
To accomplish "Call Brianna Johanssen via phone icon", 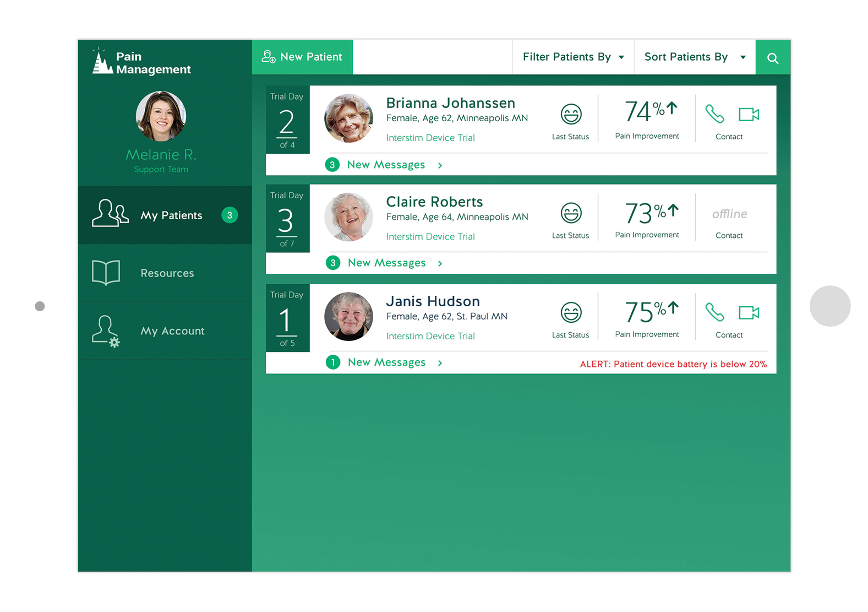I will 714,114.
